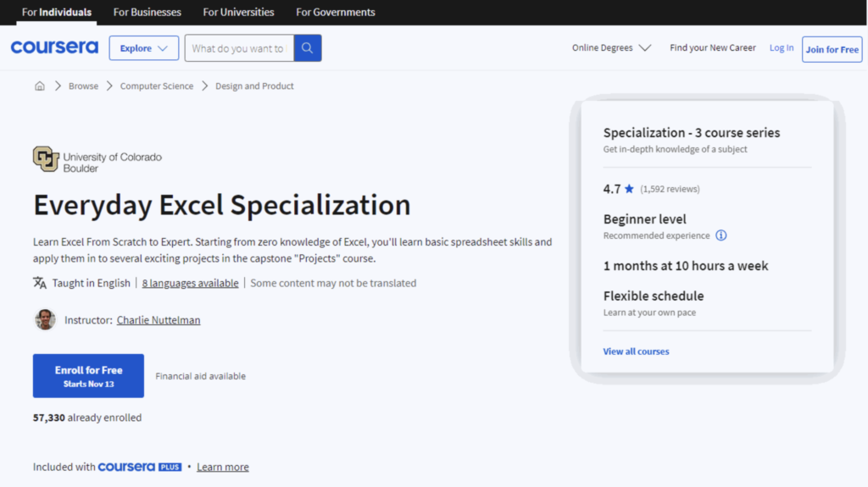Screen dimensions: 868x487
Task: Expand the Online Degrees dropdown
Action: click(x=611, y=48)
